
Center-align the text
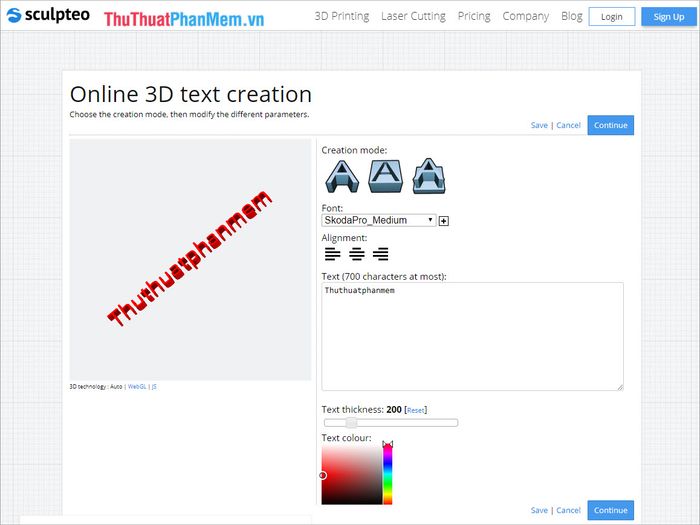coord(356,254)
